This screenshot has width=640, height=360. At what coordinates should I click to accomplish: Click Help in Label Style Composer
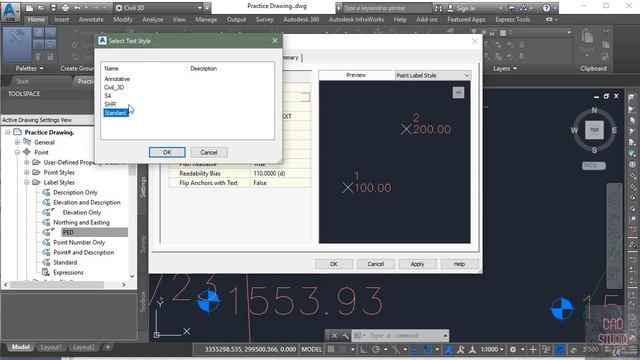pyautogui.click(x=459, y=264)
